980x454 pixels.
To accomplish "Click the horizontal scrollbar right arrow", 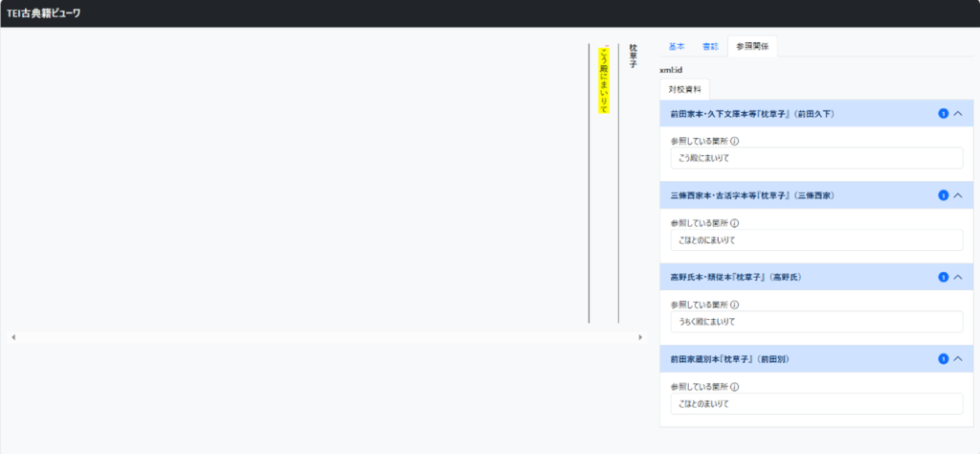I will pos(640,338).
